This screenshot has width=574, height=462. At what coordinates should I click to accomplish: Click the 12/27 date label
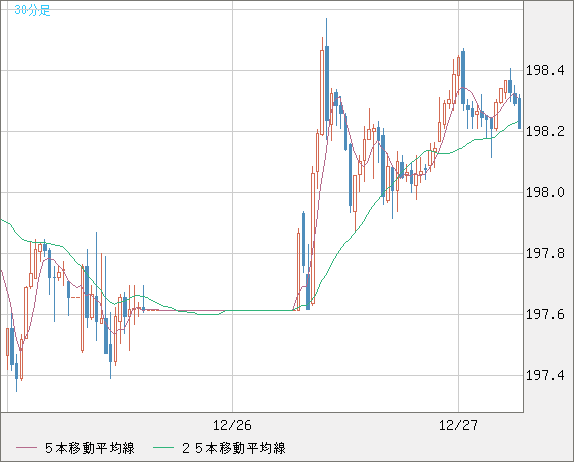click(458, 425)
